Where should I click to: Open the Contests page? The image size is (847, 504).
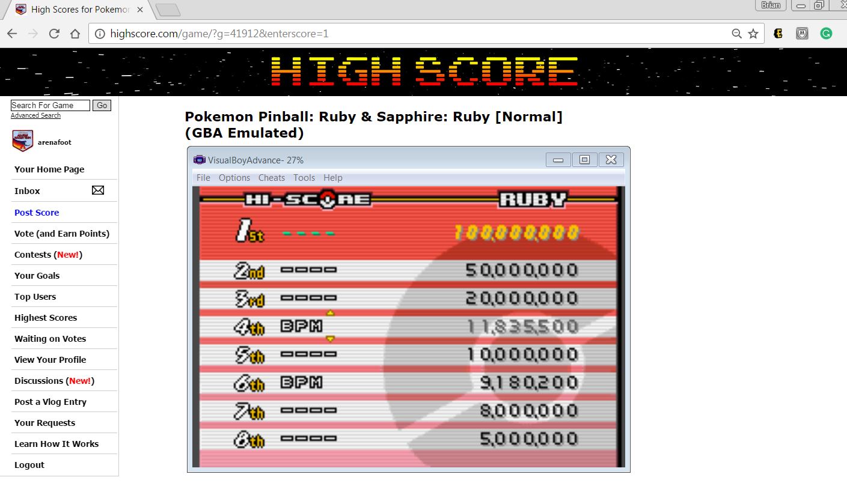pyautogui.click(x=48, y=255)
